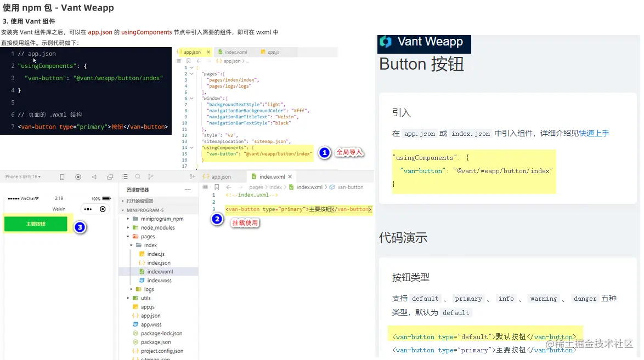The height and width of the screenshot is (360, 644).
Task: Open the file list icon above the explorer
Action: coord(125,176)
